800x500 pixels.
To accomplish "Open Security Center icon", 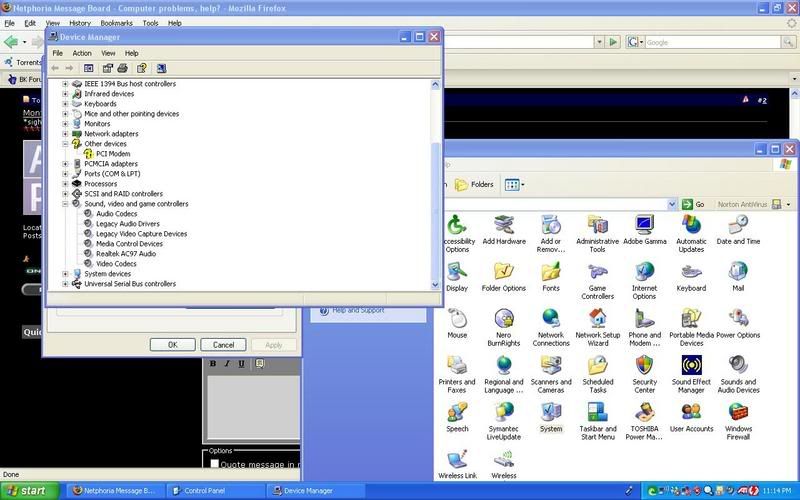I will (x=644, y=374).
